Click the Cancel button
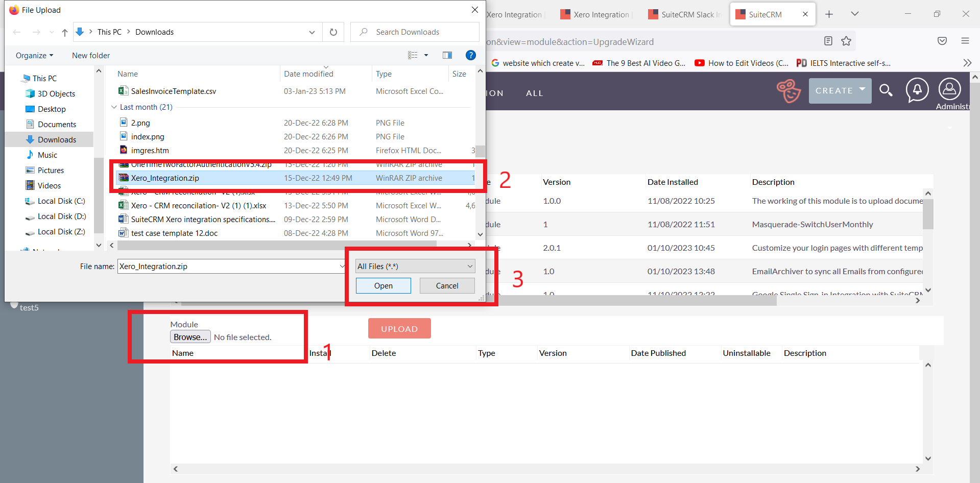 coord(447,285)
